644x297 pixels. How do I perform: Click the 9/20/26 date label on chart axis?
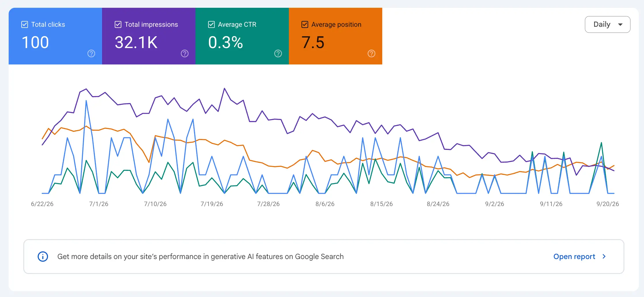coord(608,204)
